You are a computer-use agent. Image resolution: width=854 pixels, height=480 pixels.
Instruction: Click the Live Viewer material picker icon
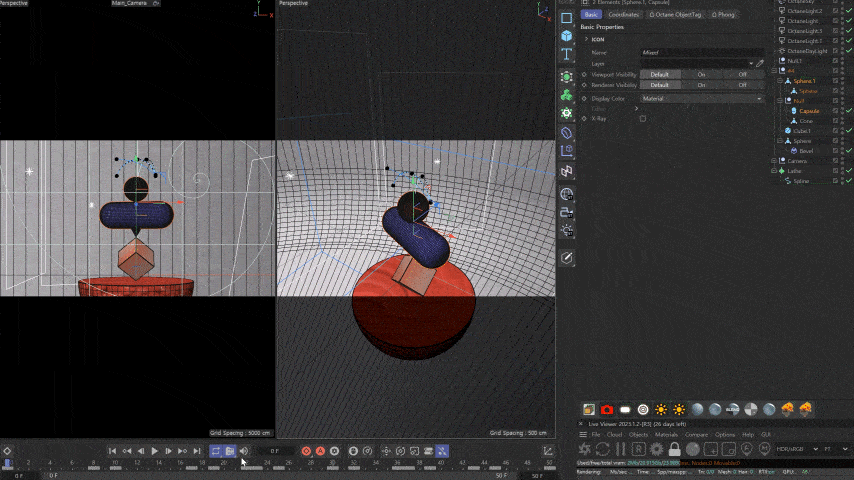pyautogui.click(x=764, y=449)
